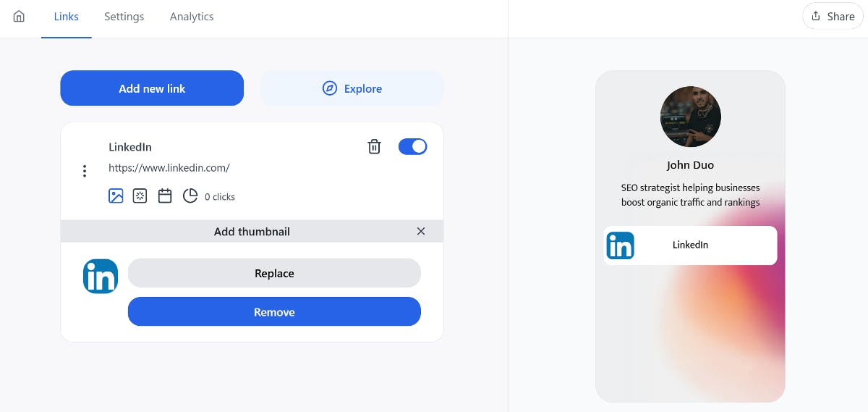Image resolution: width=868 pixels, height=412 pixels.
Task: Click the Share button
Action: tap(833, 17)
